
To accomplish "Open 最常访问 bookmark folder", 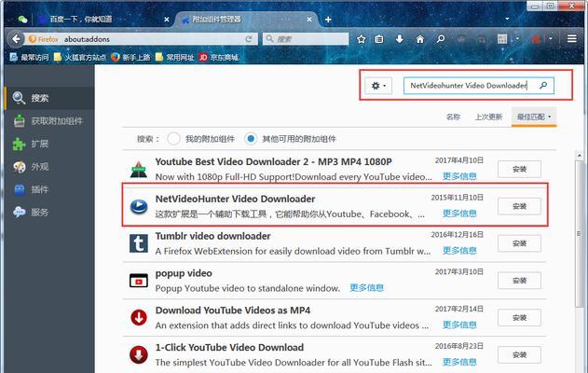I will coord(29,57).
